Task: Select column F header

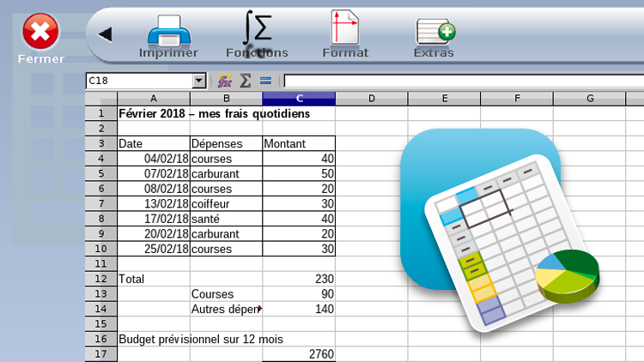Action: [517, 99]
